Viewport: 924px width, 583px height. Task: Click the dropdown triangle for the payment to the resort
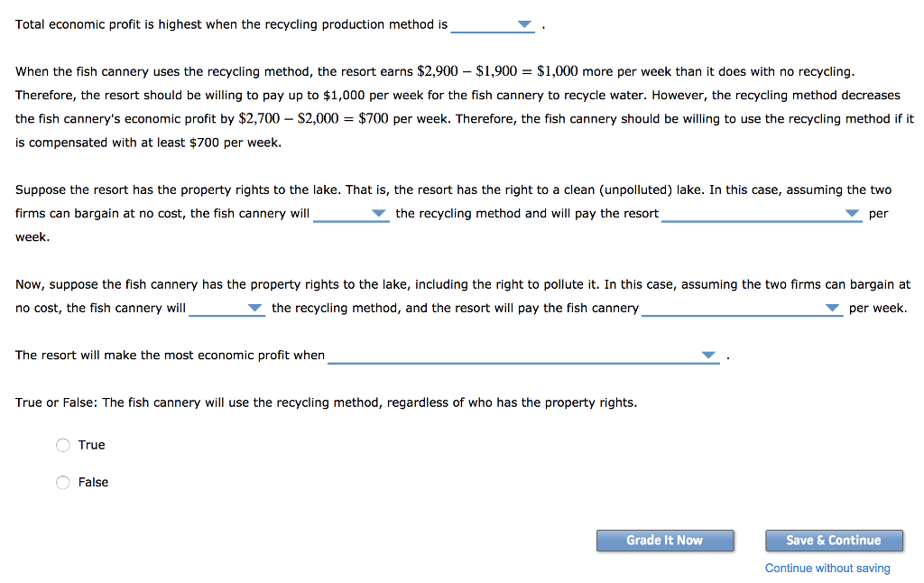pyautogui.click(x=852, y=214)
